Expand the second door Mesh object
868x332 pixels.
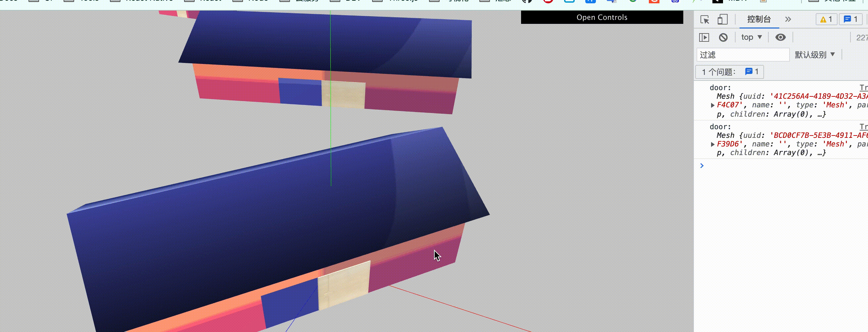tap(712, 144)
